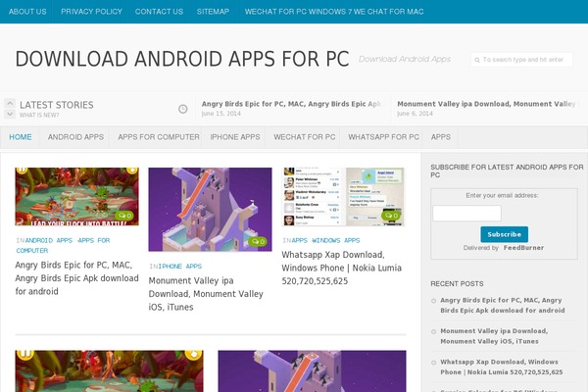Image resolution: width=588 pixels, height=392 pixels.
Task: Open Angry Birds Epic story in ticker
Action: coord(292,104)
